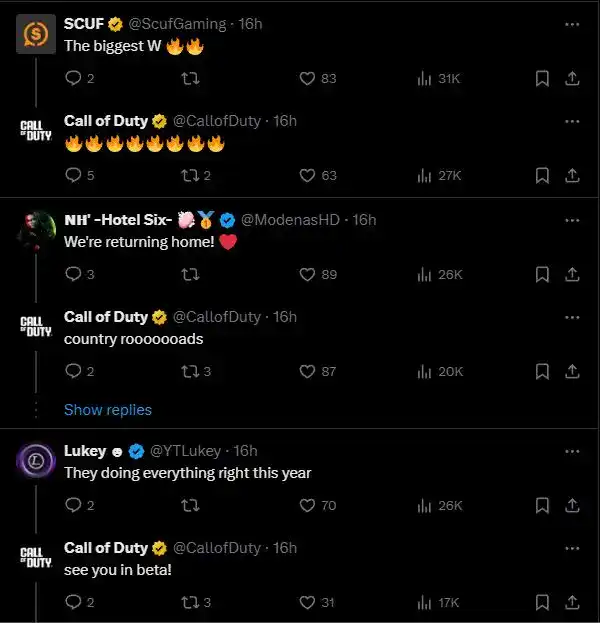Click Lukey's profile avatar
Screen dimensions: 600x623
pyautogui.click(x=36, y=461)
